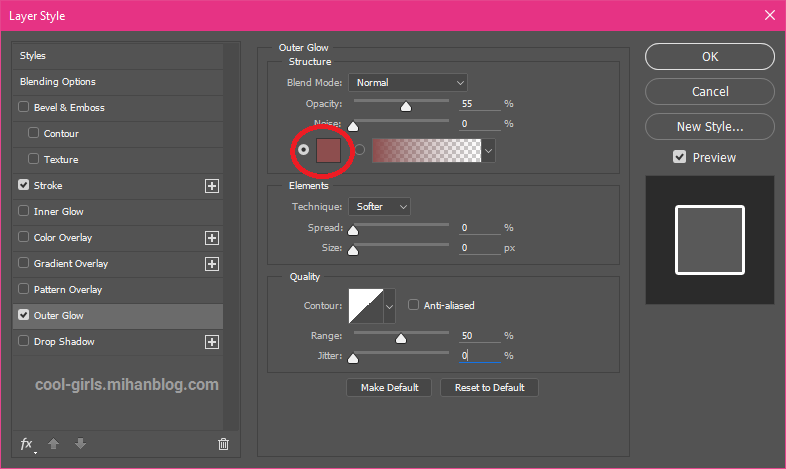Open the Blend Mode Normal dropdown
Viewport: 786px width, 469px height.
pos(408,83)
